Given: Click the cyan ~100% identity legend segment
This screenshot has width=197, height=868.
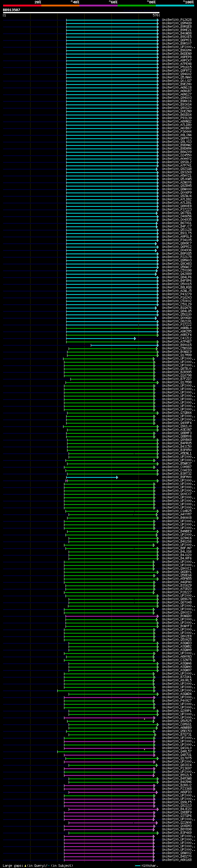Looking at the screenshot, I should point(175,6).
